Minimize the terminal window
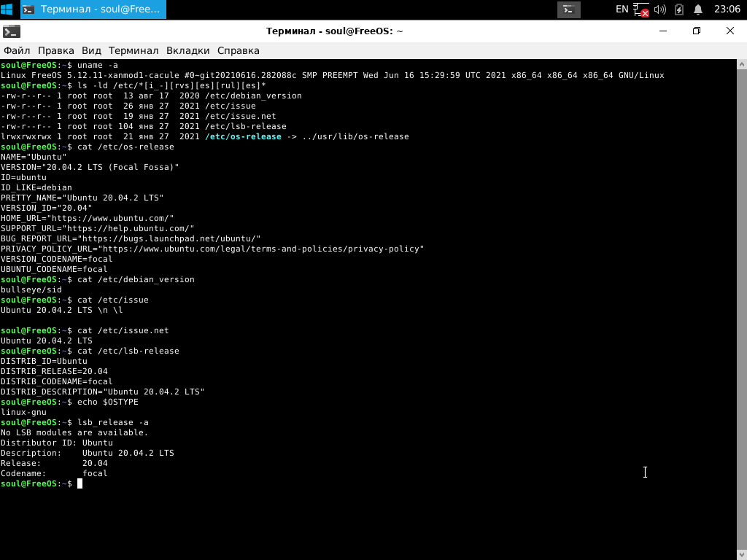The image size is (747, 560). (x=663, y=31)
